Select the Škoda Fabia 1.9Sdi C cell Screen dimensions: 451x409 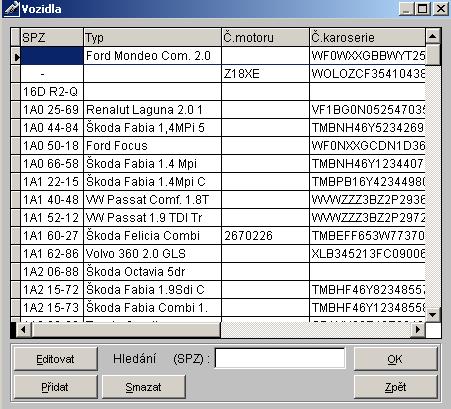(152, 290)
